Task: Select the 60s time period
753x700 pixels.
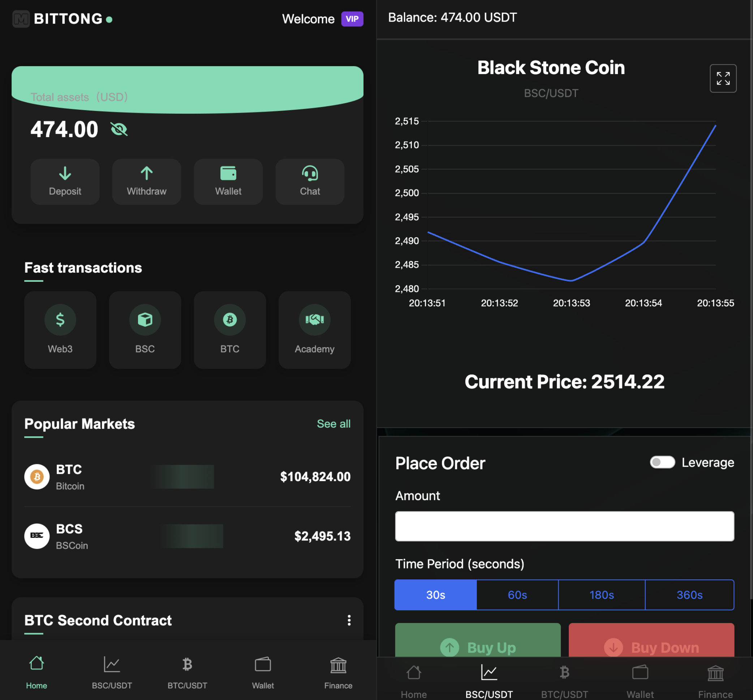Action: point(517,595)
